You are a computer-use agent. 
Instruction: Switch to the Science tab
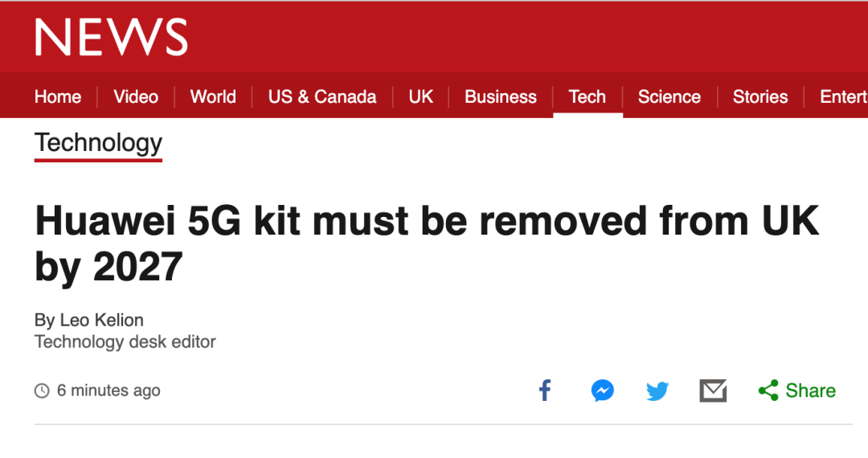669,97
